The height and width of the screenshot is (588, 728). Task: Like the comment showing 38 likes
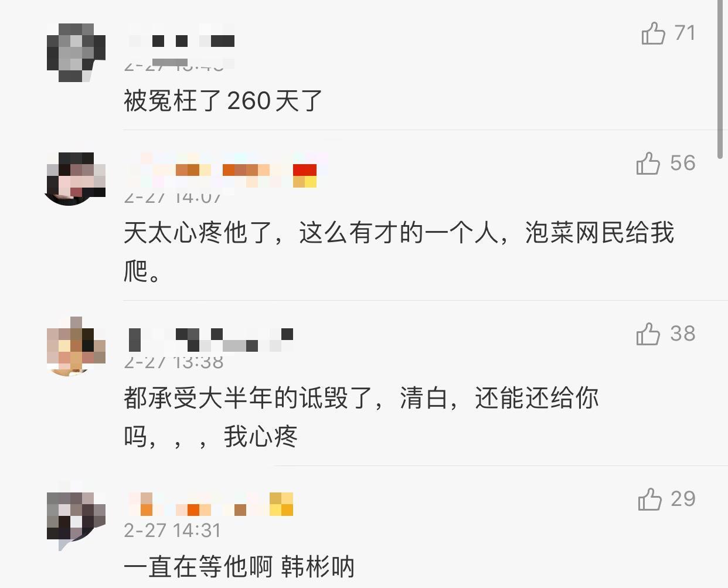click(648, 334)
